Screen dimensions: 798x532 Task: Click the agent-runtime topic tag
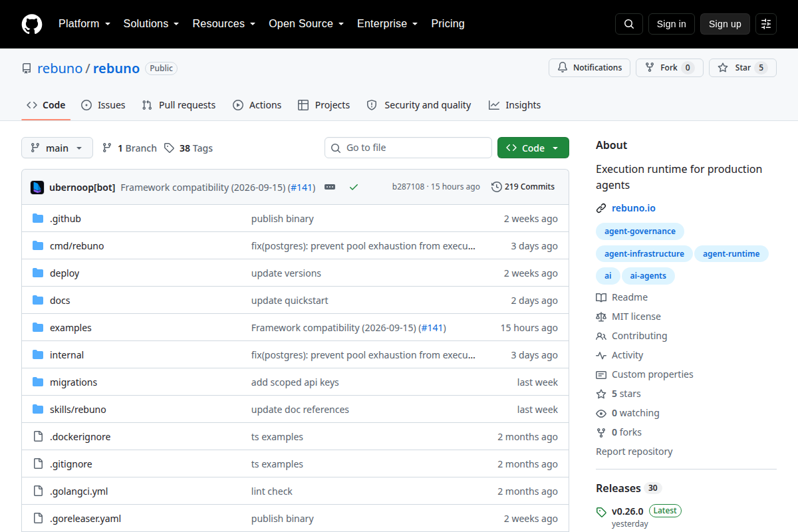pyautogui.click(x=731, y=253)
